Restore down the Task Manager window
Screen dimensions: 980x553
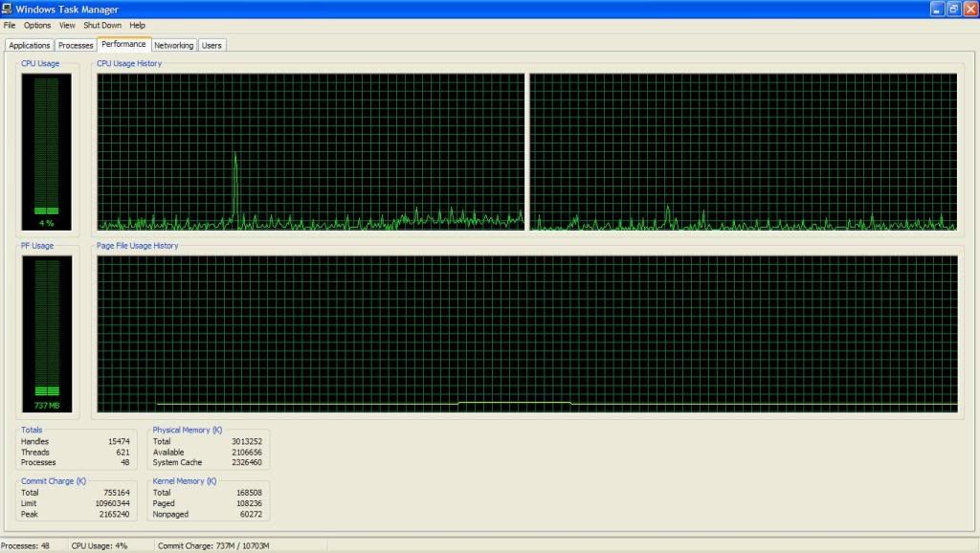pyautogui.click(x=953, y=9)
